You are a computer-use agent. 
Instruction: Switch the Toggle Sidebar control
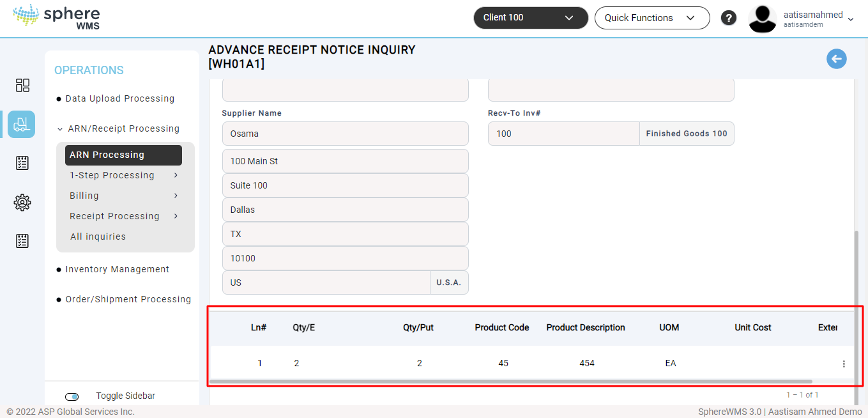[x=72, y=397]
